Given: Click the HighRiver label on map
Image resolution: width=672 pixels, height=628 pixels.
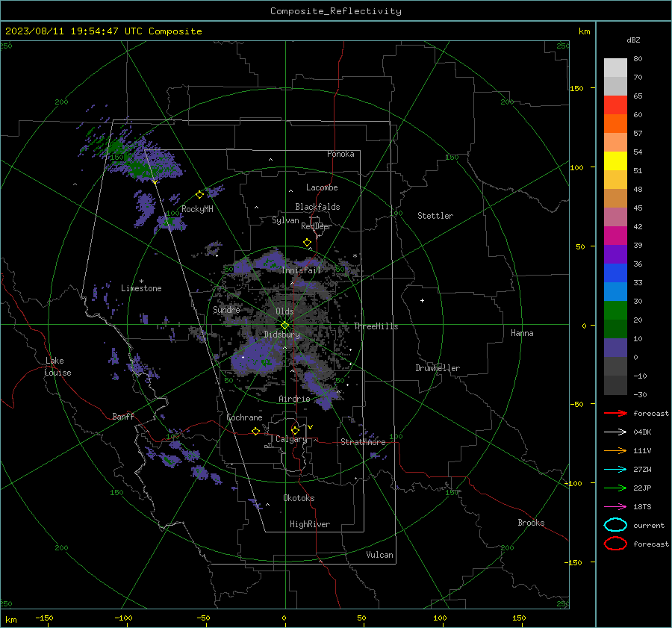Looking at the screenshot, I should coord(310,524).
